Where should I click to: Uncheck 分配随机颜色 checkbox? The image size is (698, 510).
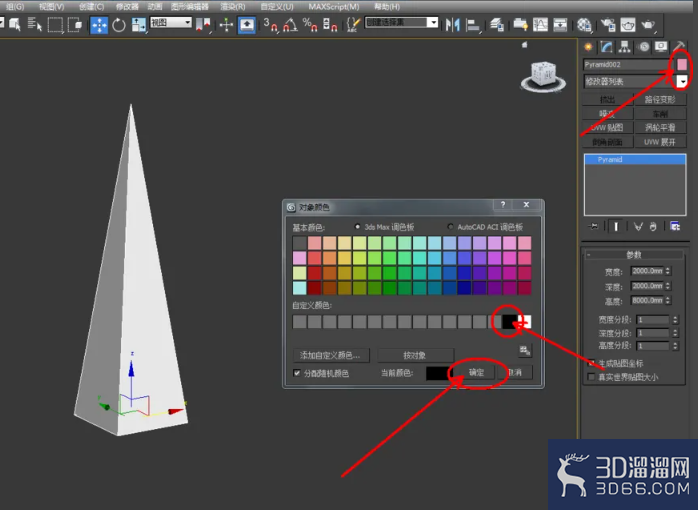tap(297, 373)
